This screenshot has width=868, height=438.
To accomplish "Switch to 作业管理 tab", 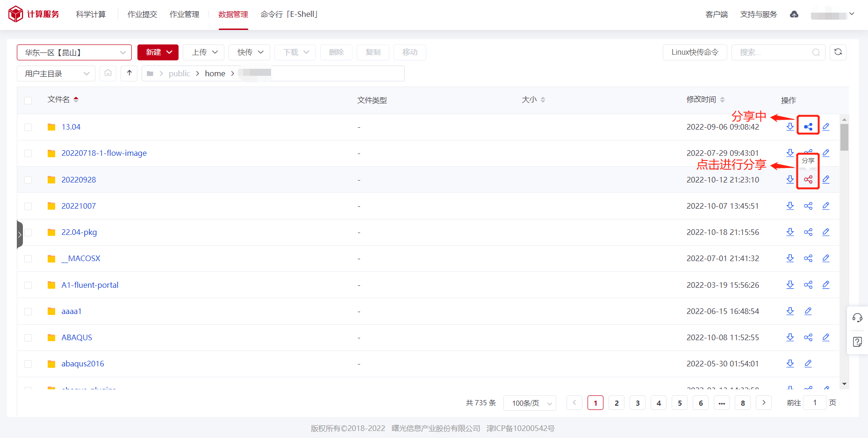I will [184, 15].
